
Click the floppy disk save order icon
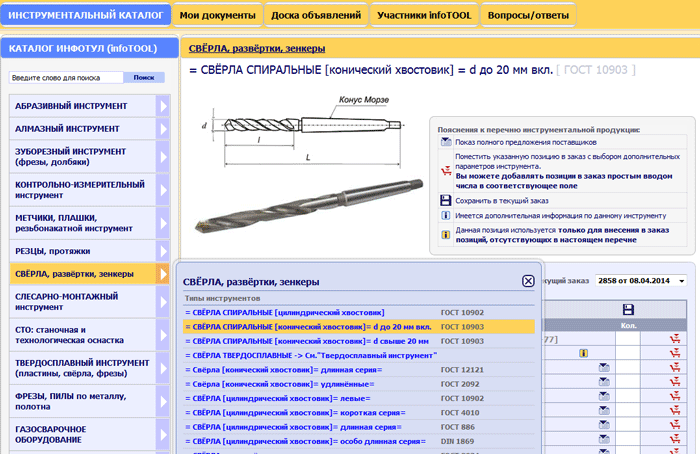[628, 309]
